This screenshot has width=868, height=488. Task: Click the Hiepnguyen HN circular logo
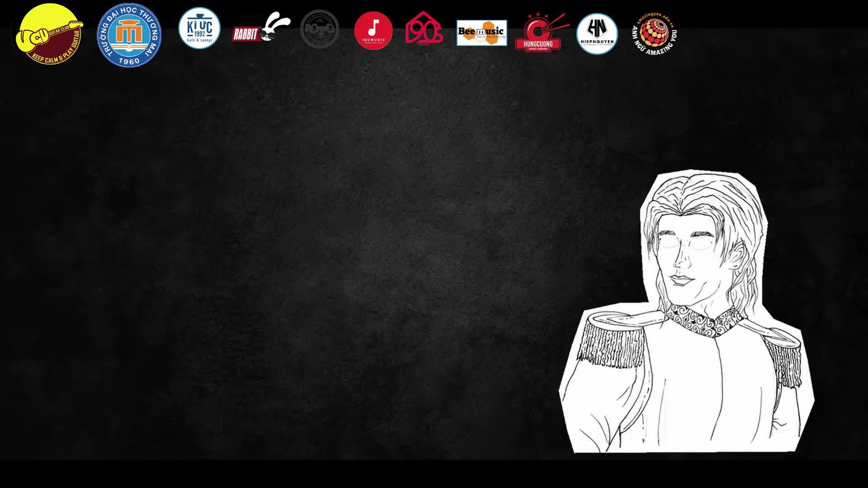click(597, 34)
